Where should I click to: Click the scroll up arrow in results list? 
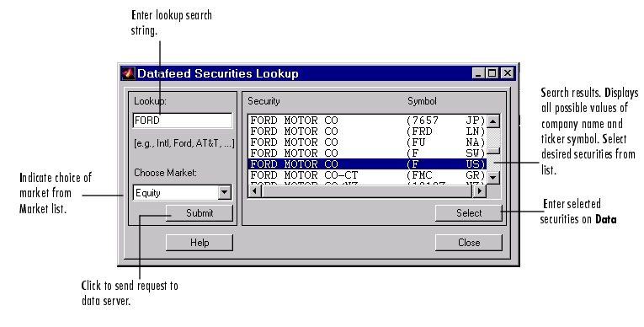[x=493, y=121]
